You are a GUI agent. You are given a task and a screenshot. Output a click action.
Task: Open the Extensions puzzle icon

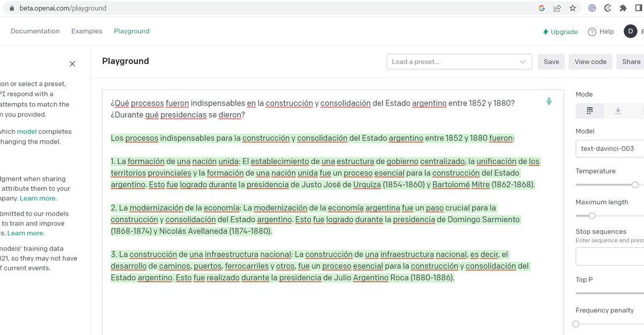click(623, 8)
